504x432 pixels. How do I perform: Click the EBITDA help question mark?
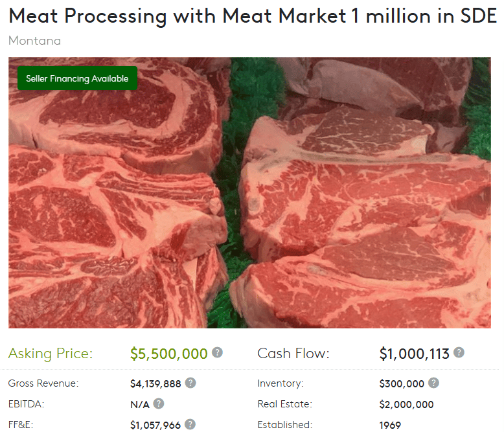[x=159, y=404]
